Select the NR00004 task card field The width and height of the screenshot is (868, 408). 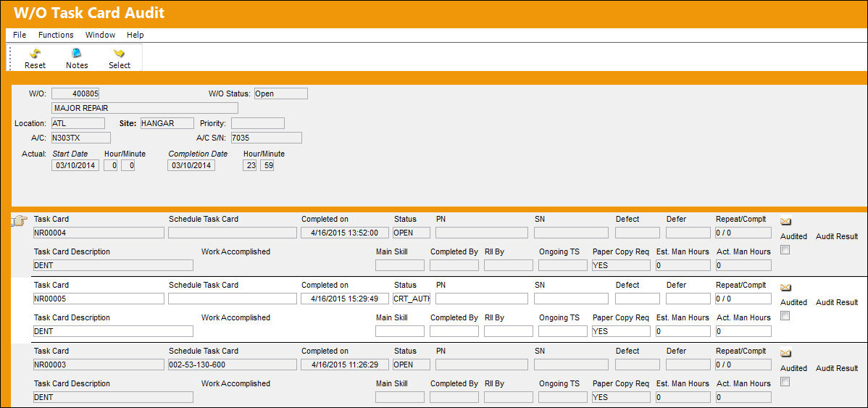click(x=99, y=233)
